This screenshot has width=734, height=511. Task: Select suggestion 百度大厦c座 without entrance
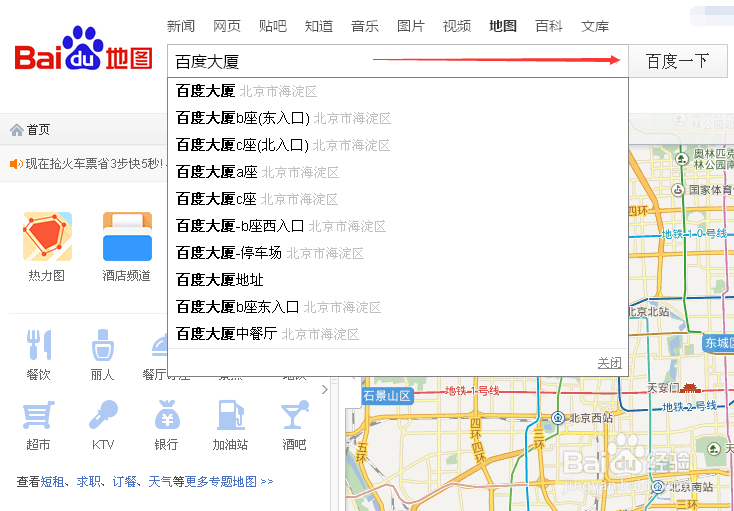397,199
